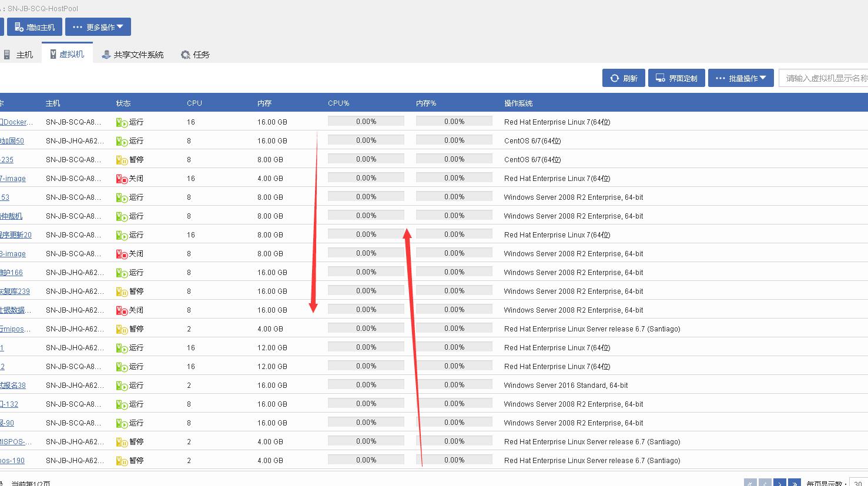868x486 pixels.
Task: Click the red shutdown status icon for 7-image
Action: (122, 179)
